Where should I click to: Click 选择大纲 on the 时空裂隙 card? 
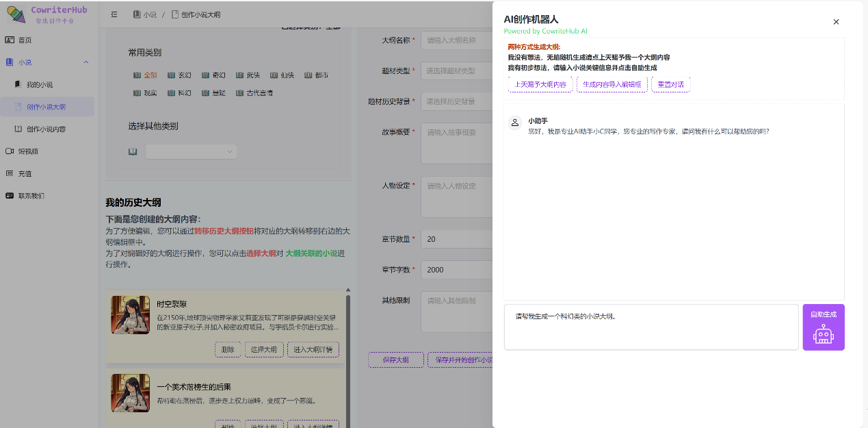point(263,349)
